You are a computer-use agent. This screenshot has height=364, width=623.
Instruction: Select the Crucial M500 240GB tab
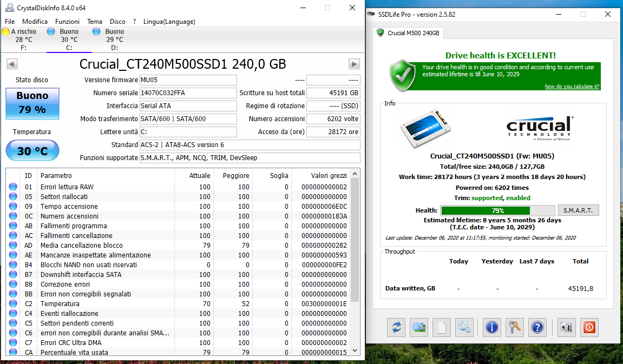click(x=408, y=33)
